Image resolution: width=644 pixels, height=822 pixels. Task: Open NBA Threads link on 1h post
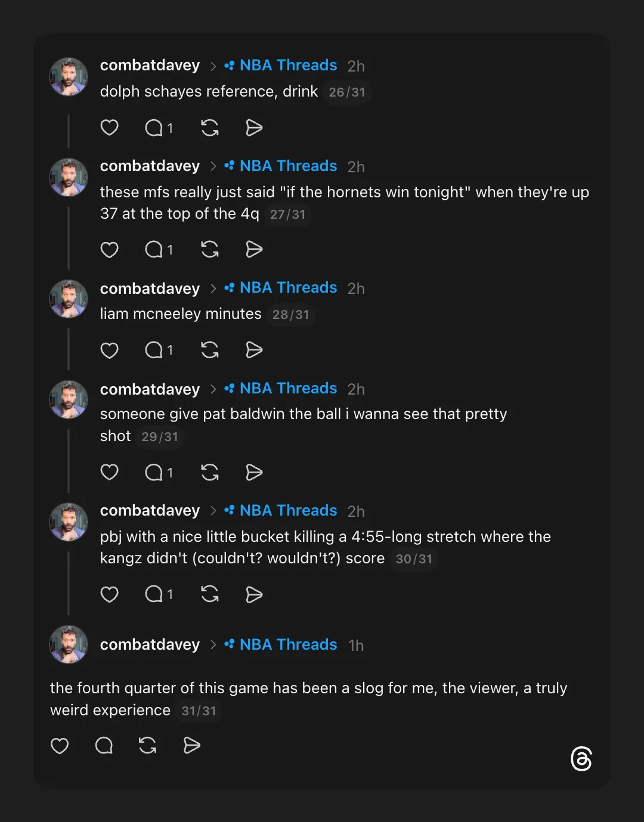tap(288, 644)
